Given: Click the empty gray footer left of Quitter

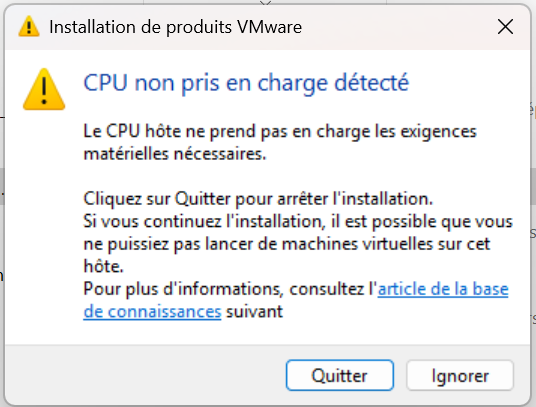Looking at the screenshot, I should (144, 375).
